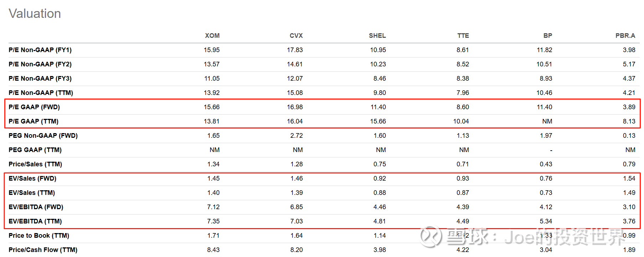Screen dimensions: 644x257
Task: Click CVX value 8.20 in Price/Cash Flow row
Action: 297,250
